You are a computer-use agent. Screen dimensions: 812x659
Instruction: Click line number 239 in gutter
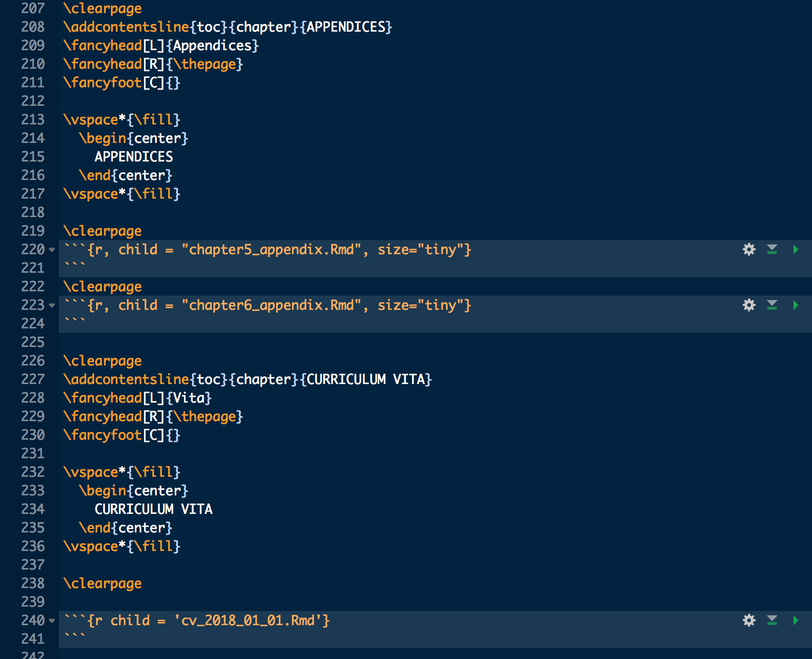(x=33, y=602)
